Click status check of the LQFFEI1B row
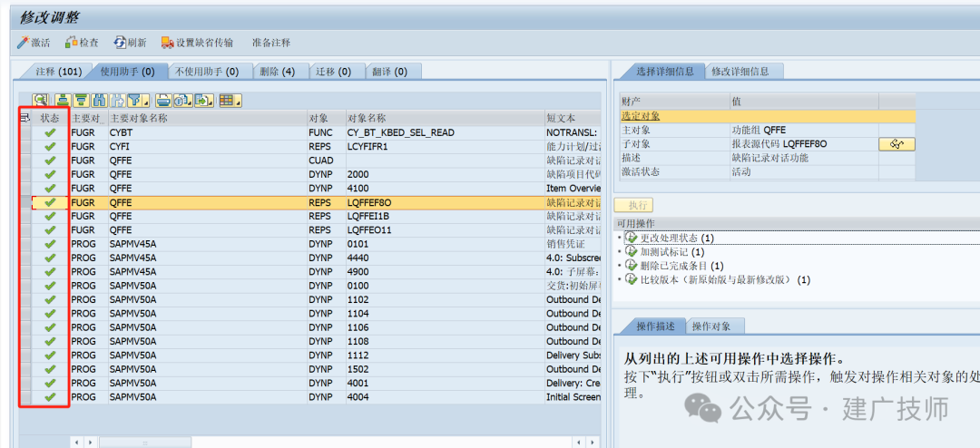980x448 pixels. (x=50, y=216)
